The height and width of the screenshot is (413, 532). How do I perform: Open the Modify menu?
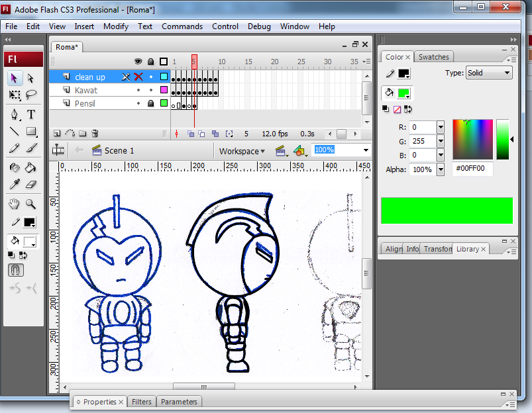click(x=115, y=26)
